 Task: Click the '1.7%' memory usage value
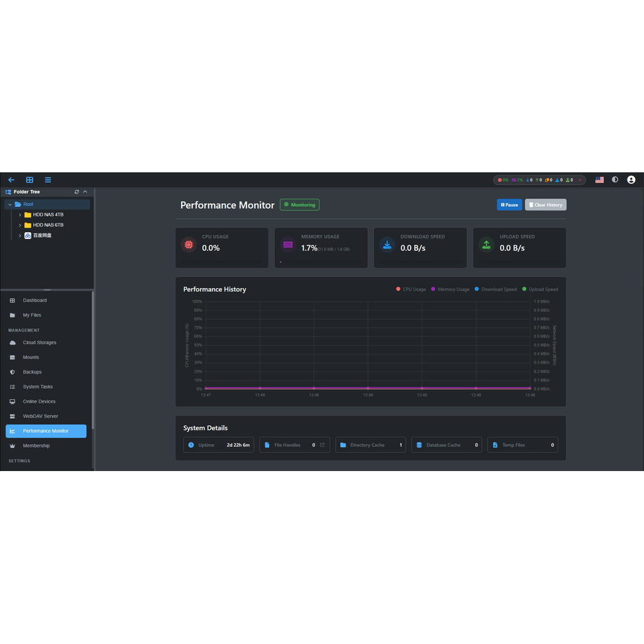pos(309,248)
